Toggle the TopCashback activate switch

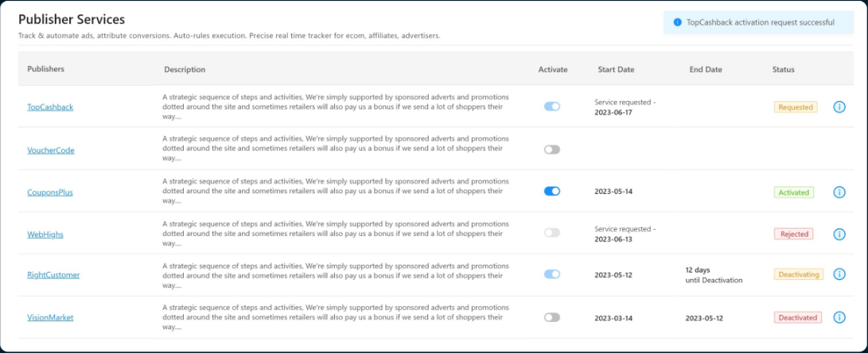[552, 107]
